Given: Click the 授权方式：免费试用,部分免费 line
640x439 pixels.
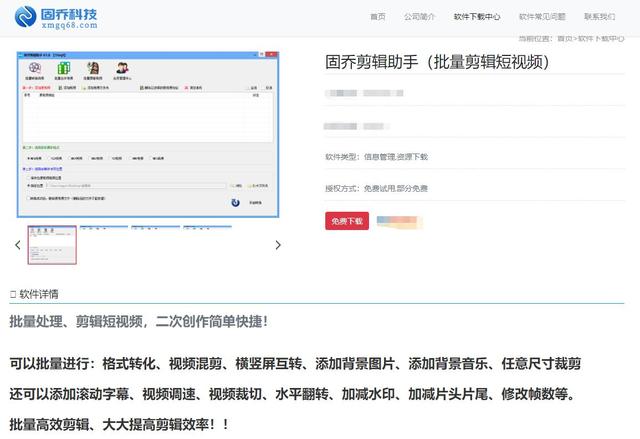Looking at the screenshot, I should coord(376,188).
